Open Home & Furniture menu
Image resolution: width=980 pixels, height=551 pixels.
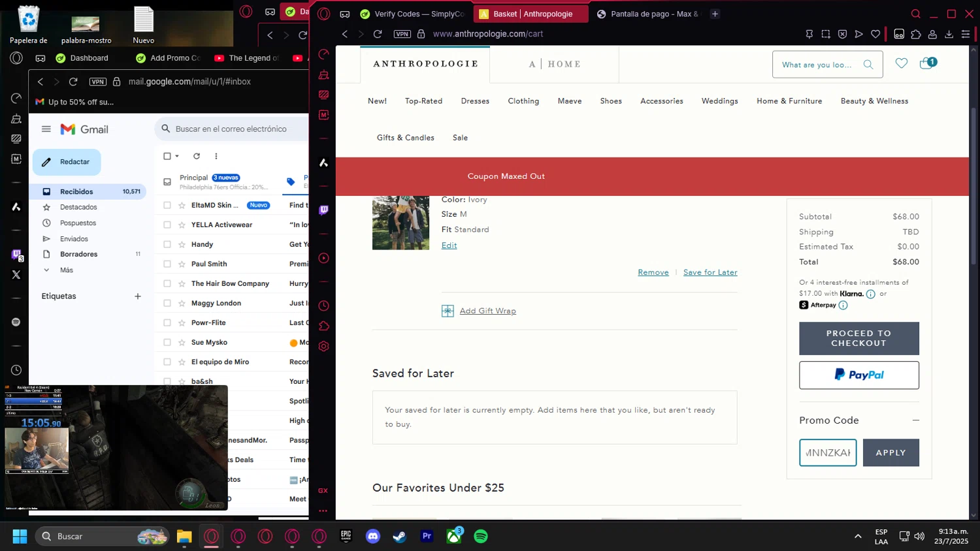(x=789, y=101)
